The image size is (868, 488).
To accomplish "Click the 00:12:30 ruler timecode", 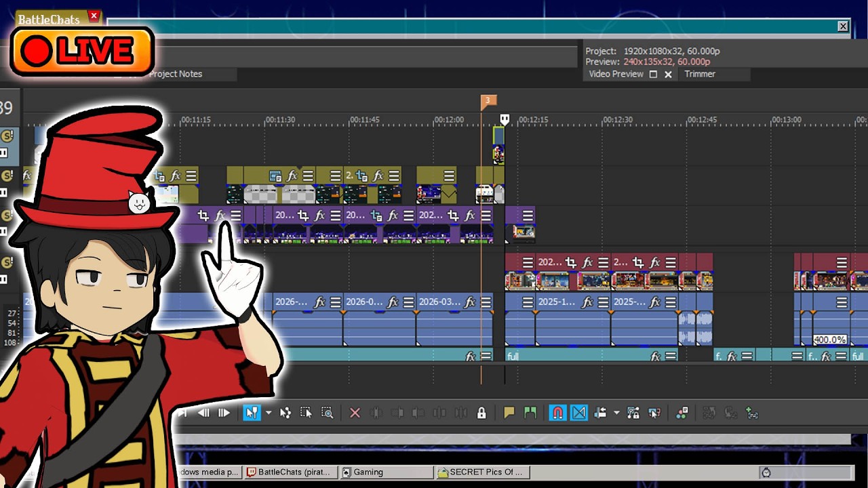I will click(618, 120).
